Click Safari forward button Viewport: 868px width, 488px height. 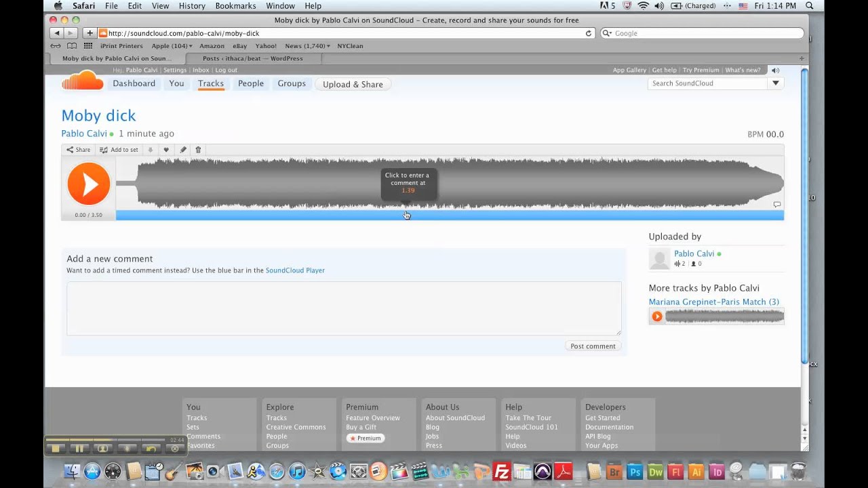click(70, 33)
